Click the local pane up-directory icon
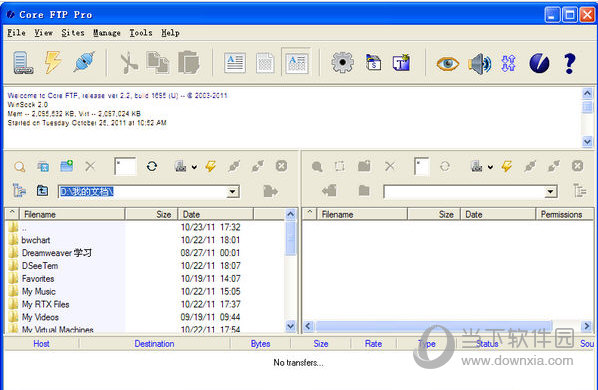 (x=42, y=190)
